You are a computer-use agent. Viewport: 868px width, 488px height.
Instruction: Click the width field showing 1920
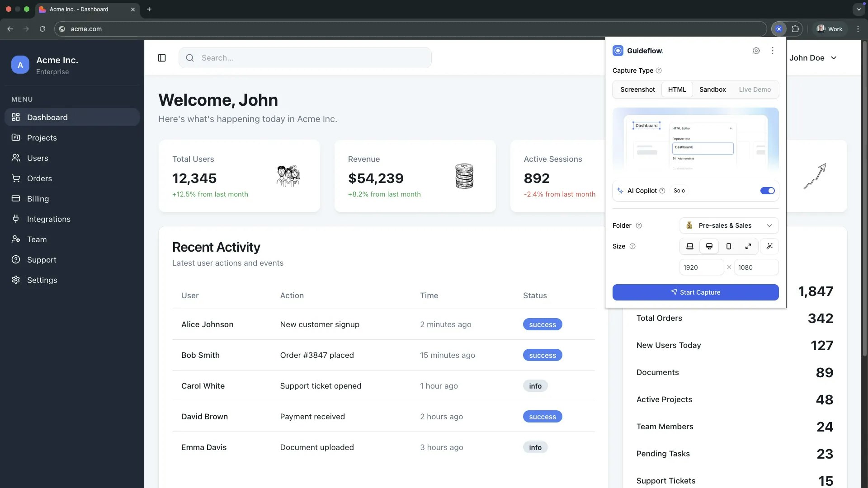pyautogui.click(x=701, y=267)
